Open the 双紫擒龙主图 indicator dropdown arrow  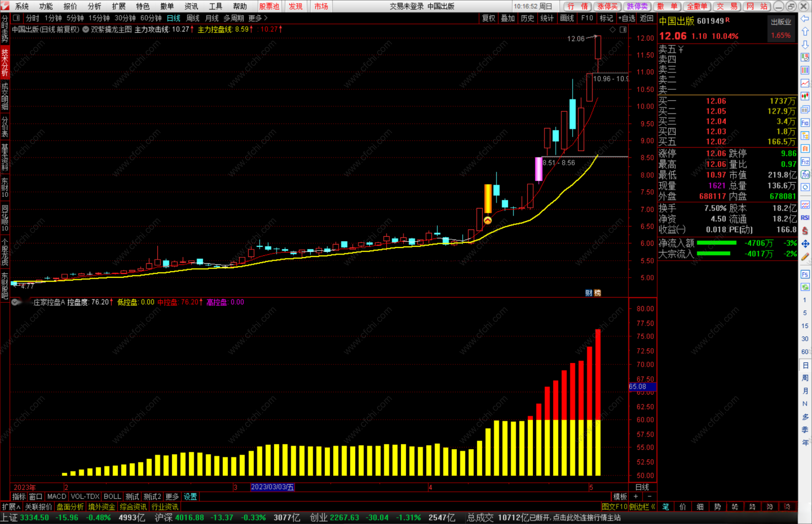(86, 30)
